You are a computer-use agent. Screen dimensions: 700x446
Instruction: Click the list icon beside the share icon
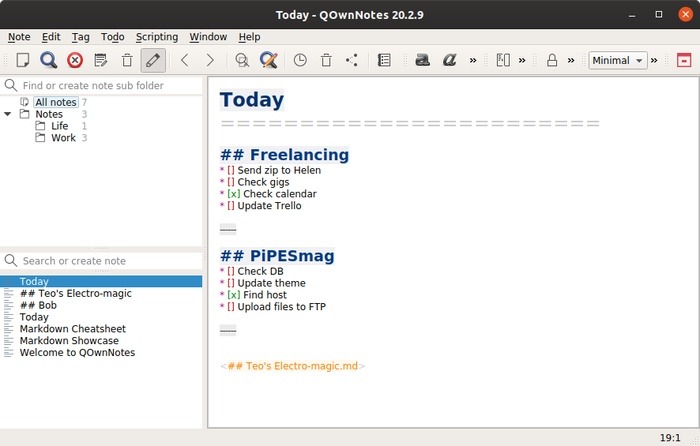[384, 60]
